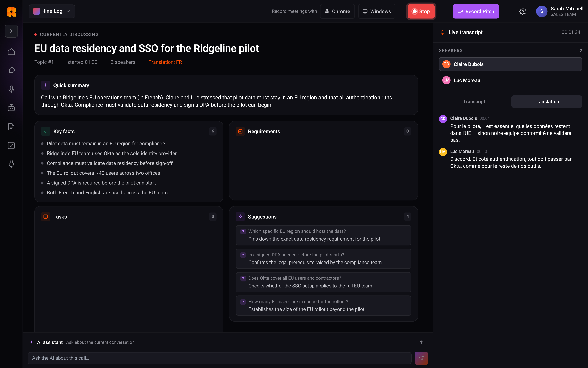Click key fact about signed DPA
Image resolution: width=588 pixels, height=368 pixels.
101,183
